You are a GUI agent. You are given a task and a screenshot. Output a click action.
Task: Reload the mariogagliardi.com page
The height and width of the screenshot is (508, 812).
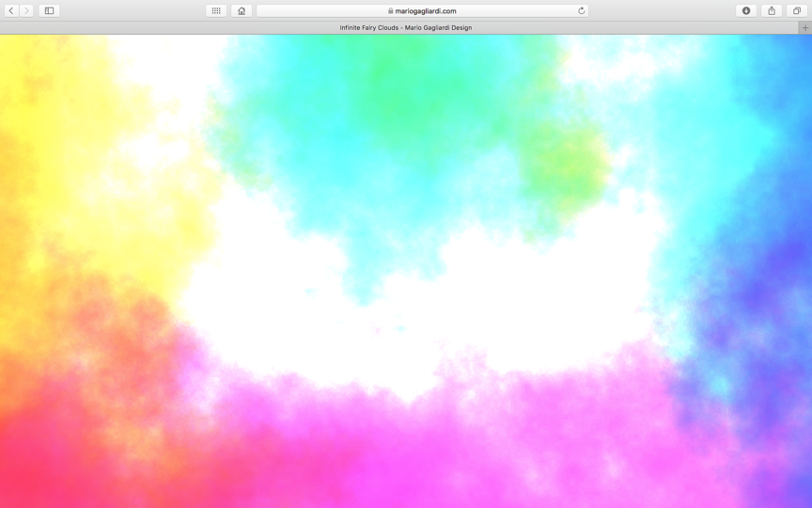[x=581, y=11]
